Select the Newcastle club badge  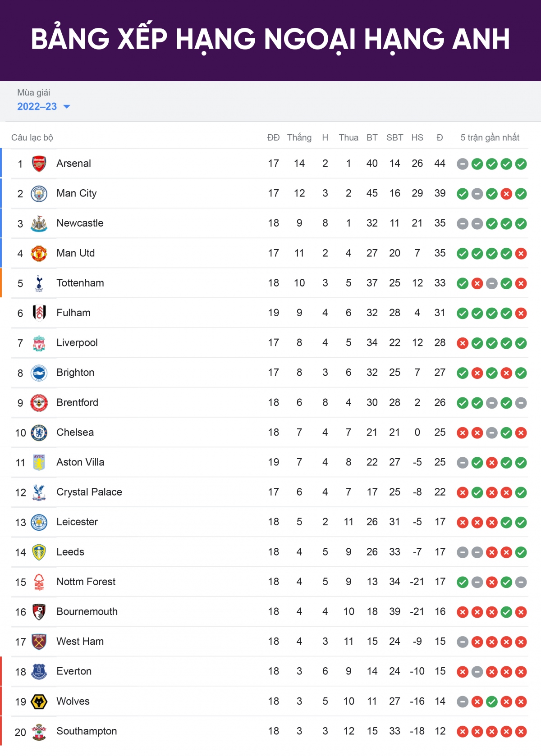click(39, 223)
